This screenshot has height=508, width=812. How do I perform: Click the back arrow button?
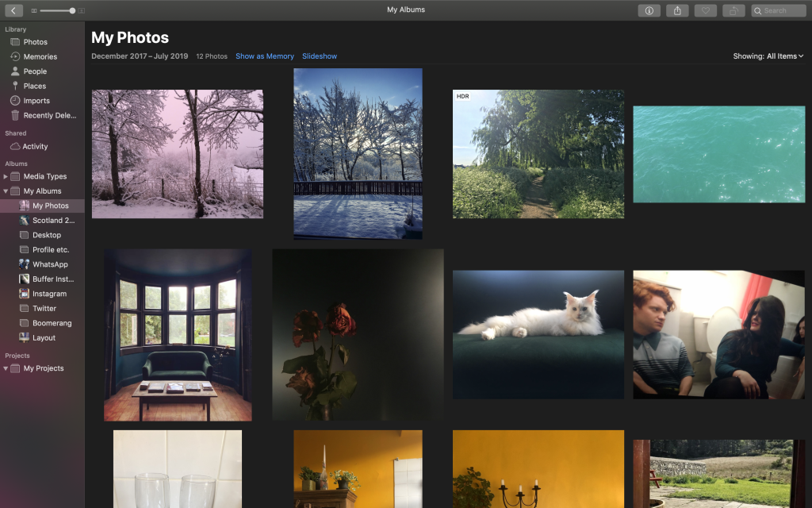13,10
